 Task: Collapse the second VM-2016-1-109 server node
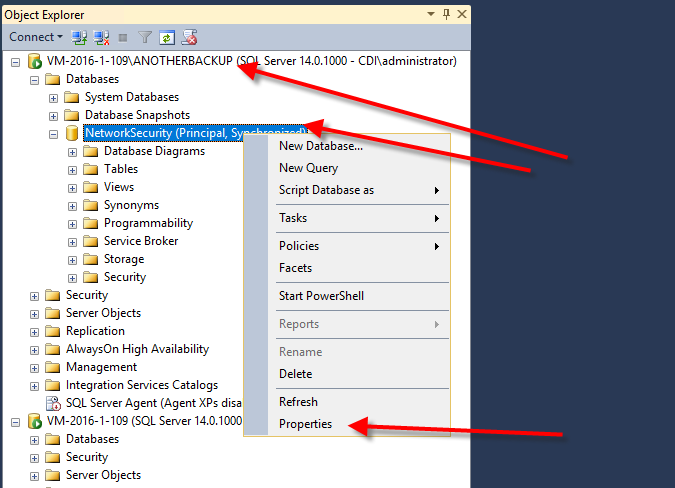click(x=15, y=422)
